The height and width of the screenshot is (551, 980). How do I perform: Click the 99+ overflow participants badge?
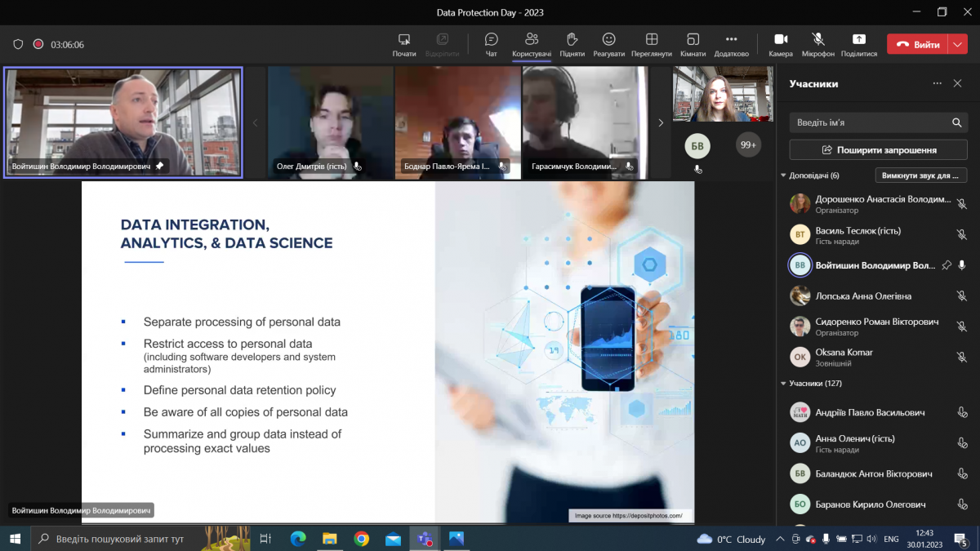(x=748, y=145)
